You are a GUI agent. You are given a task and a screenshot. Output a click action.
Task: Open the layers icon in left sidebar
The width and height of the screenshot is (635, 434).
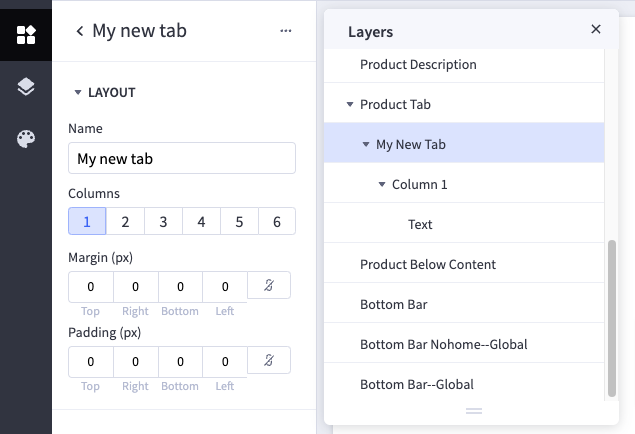point(26,87)
